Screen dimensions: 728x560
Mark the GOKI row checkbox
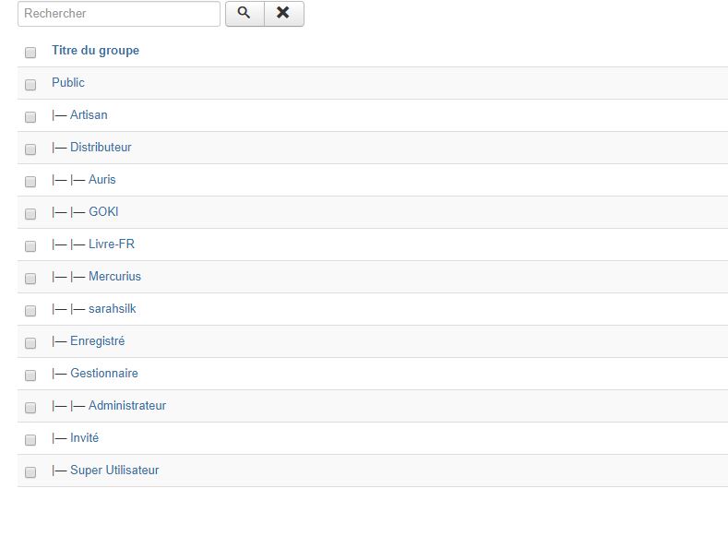[x=30, y=214]
